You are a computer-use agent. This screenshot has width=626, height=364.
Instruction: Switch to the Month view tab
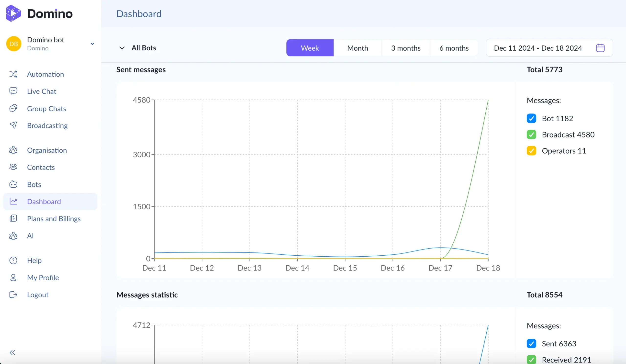(x=358, y=48)
